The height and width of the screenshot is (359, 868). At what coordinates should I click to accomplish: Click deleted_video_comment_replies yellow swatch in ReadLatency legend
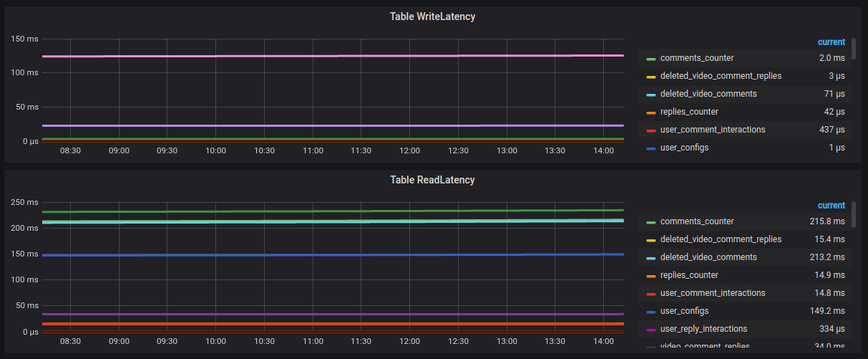650,240
